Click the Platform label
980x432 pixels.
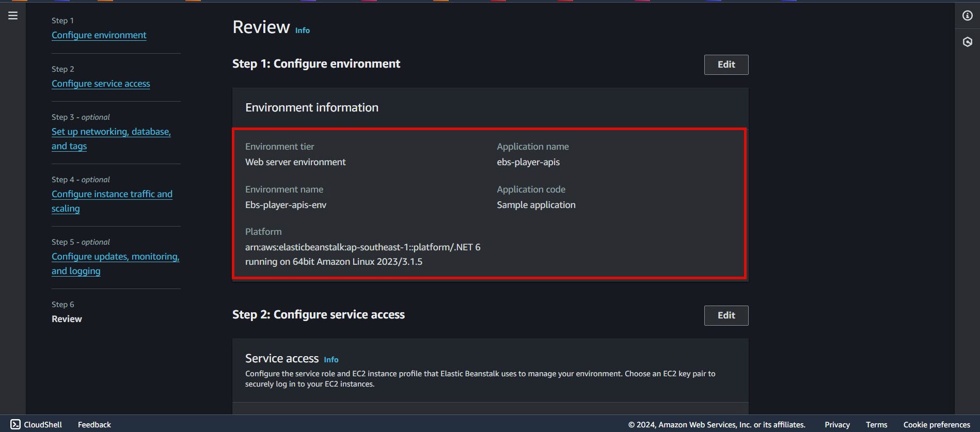(x=263, y=232)
